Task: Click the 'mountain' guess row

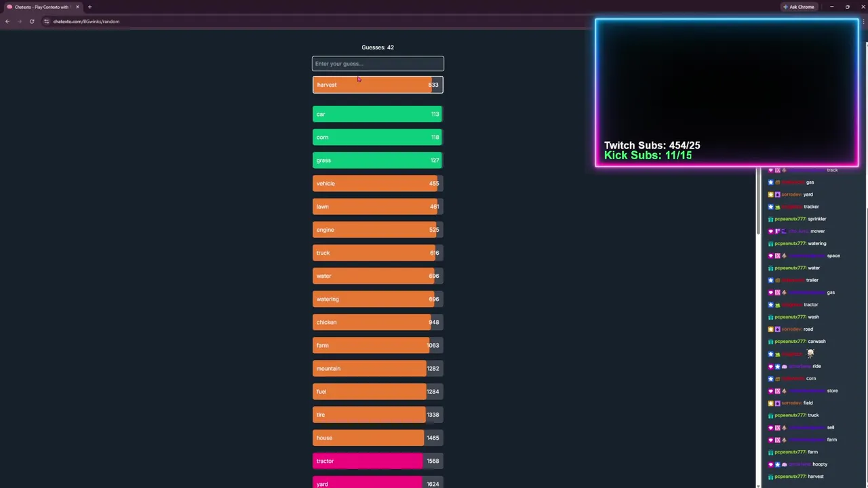Action: [378, 368]
